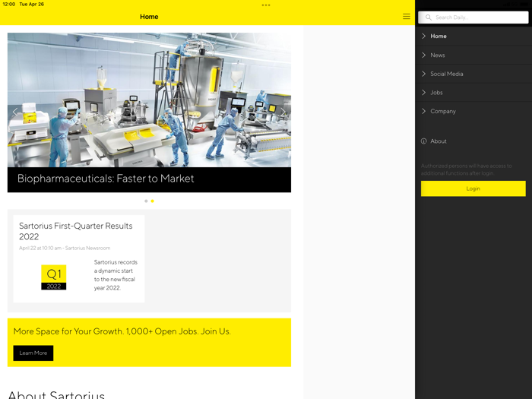Click the 'About Sartorius' heading
The height and width of the screenshot is (399, 532).
pyautogui.click(x=56, y=395)
